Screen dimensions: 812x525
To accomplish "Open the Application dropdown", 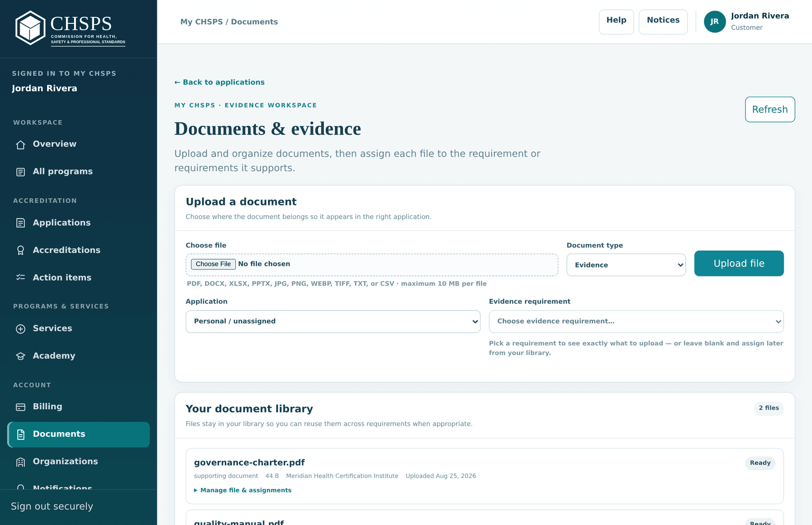I will point(333,322).
